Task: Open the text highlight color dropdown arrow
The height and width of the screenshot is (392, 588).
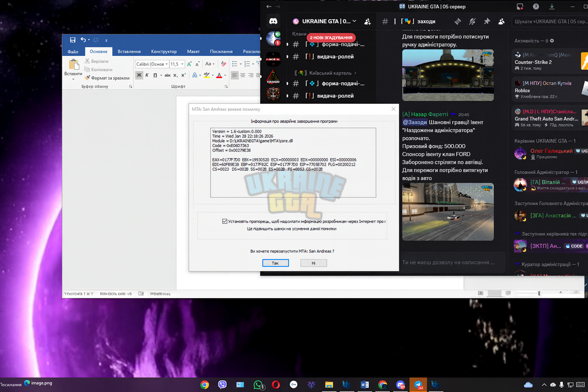Action: click(x=212, y=75)
